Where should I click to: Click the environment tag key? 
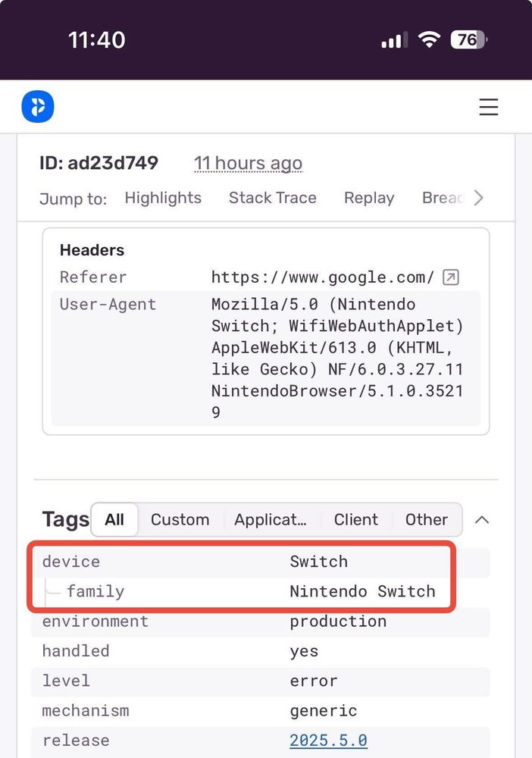[x=95, y=622]
